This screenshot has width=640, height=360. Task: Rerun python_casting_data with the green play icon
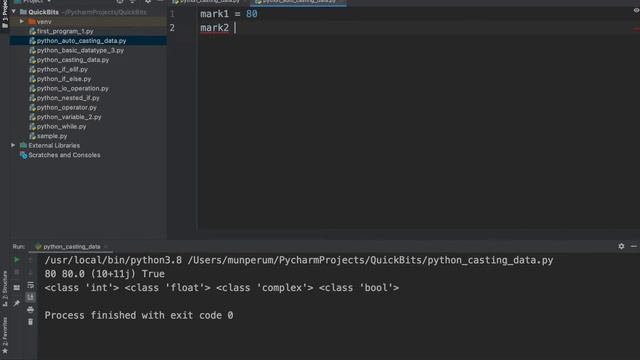point(17,260)
